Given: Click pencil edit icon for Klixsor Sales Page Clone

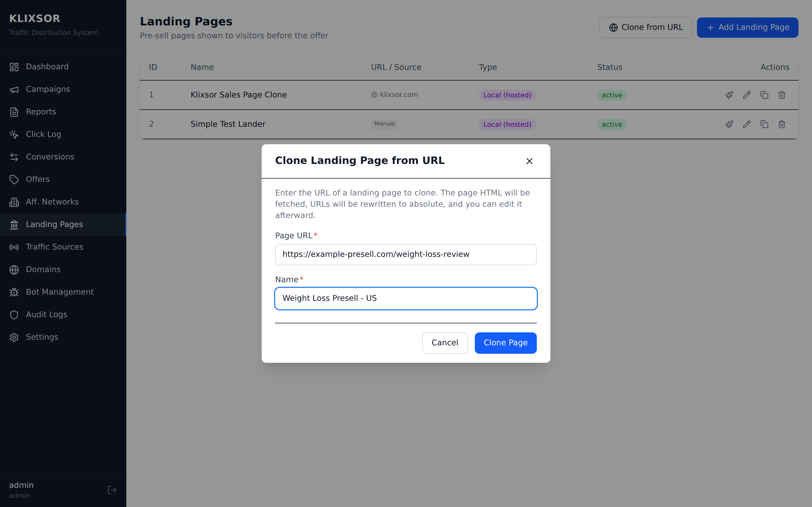Looking at the screenshot, I should [x=747, y=95].
